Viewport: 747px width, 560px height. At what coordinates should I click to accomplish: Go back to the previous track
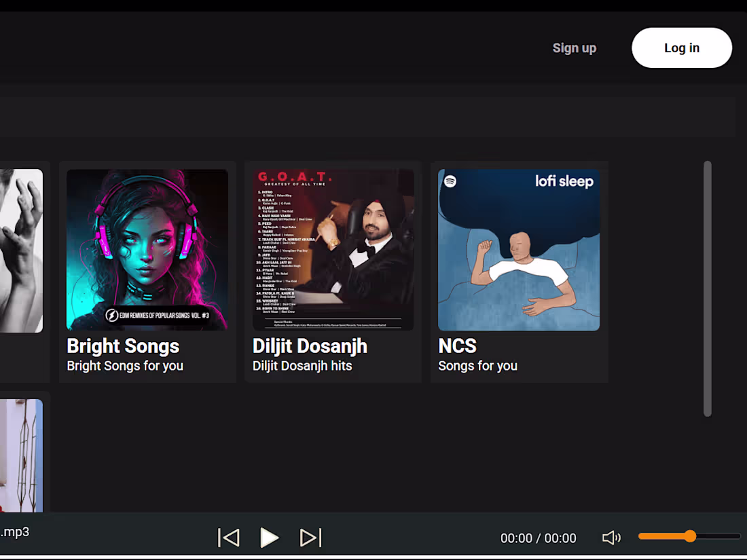[x=228, y=537]
